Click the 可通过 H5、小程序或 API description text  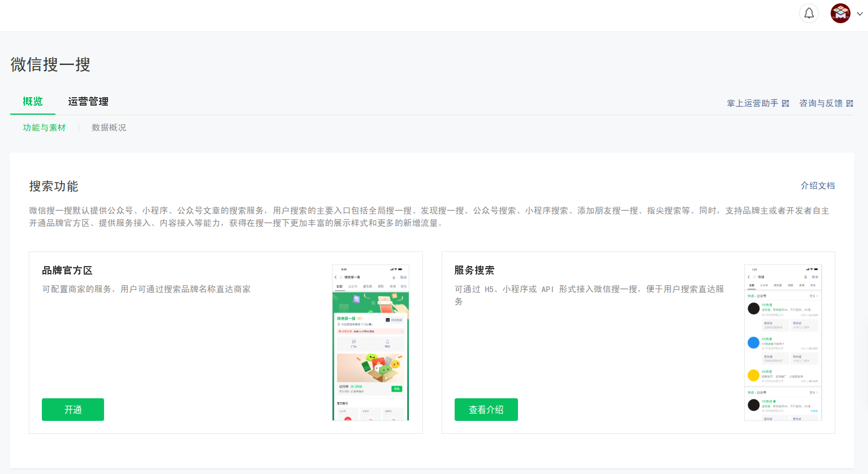tap(589, 295)
